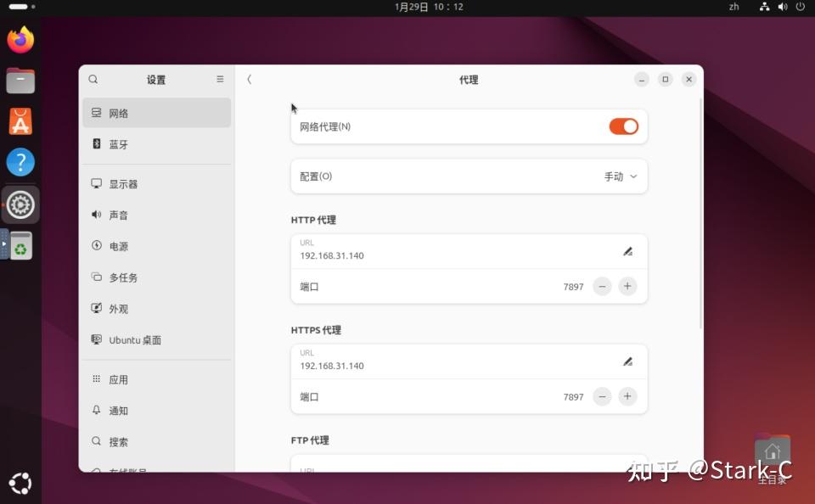The width and height of the screenshot is (815, 504).
Task: Open 搜索 settings
Action: (156, 442)
